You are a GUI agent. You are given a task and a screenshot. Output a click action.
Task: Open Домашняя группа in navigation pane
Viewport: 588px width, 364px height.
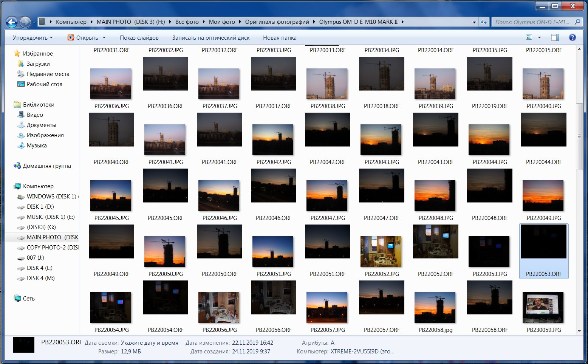tap(46, 166)
